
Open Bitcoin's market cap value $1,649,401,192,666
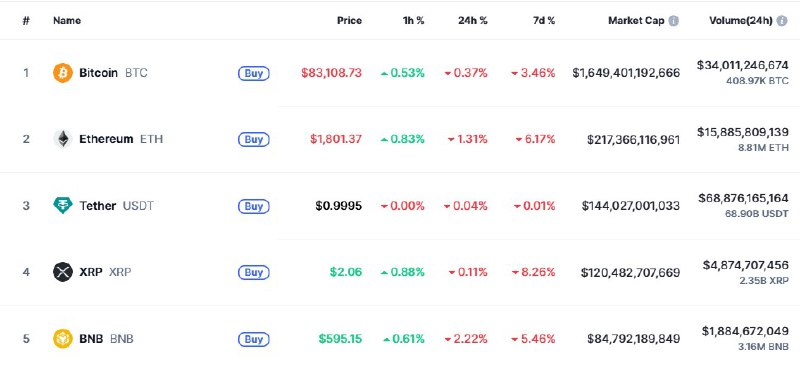pos(626,73)
